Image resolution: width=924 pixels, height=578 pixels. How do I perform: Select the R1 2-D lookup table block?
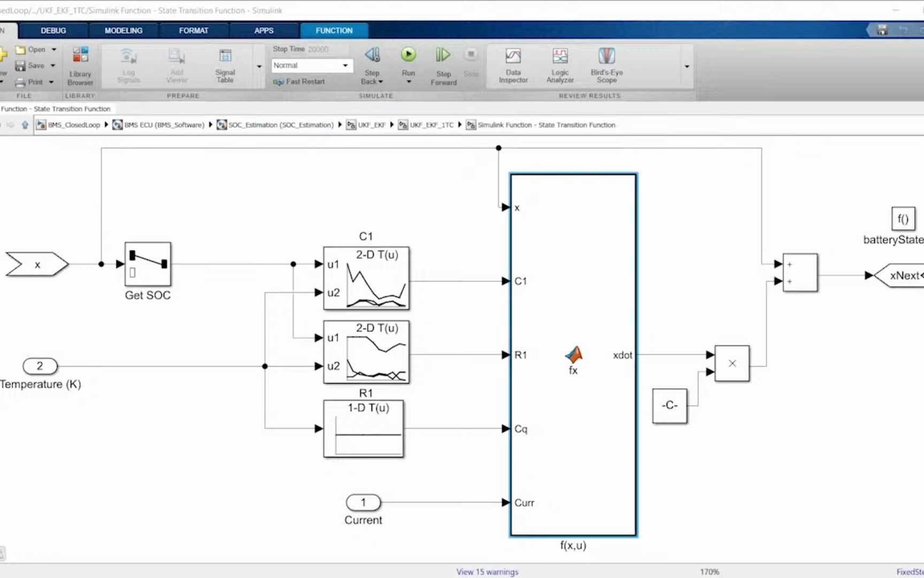tap(366, 352)
